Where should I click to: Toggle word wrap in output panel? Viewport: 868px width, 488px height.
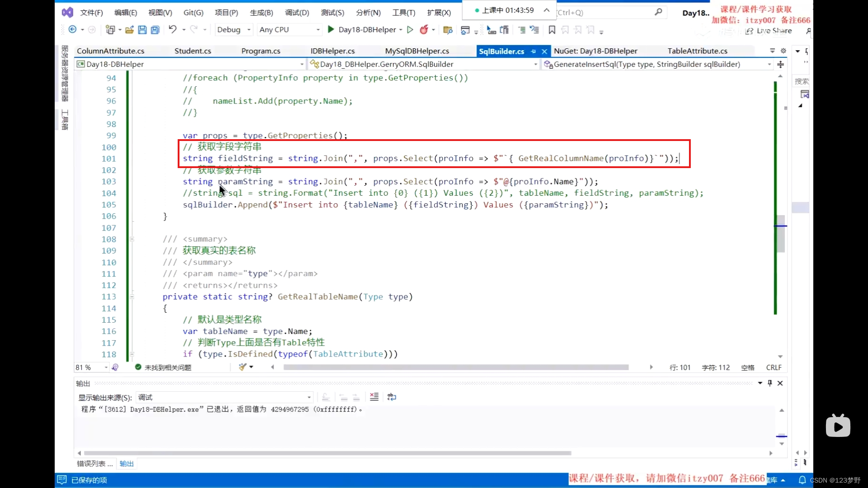(392, 397)
